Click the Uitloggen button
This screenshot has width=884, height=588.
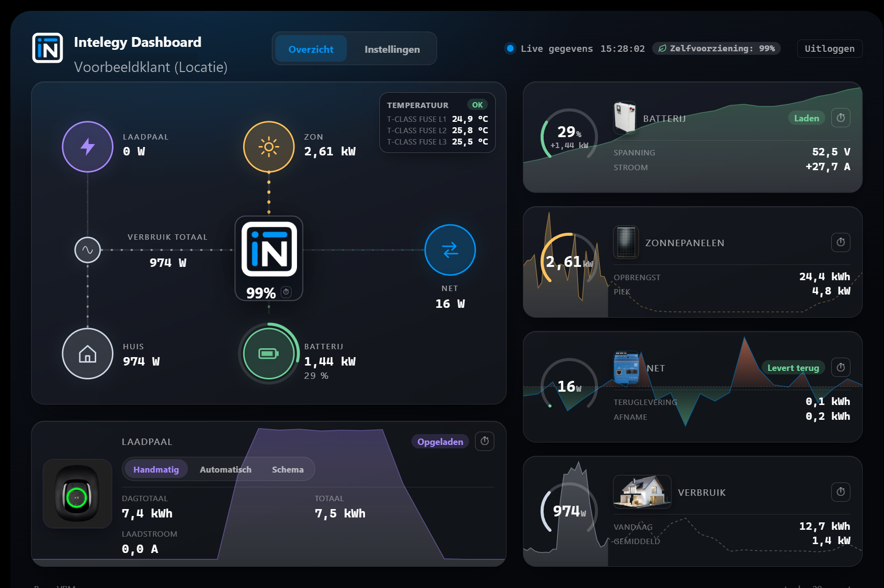click(x=830, y=48)
